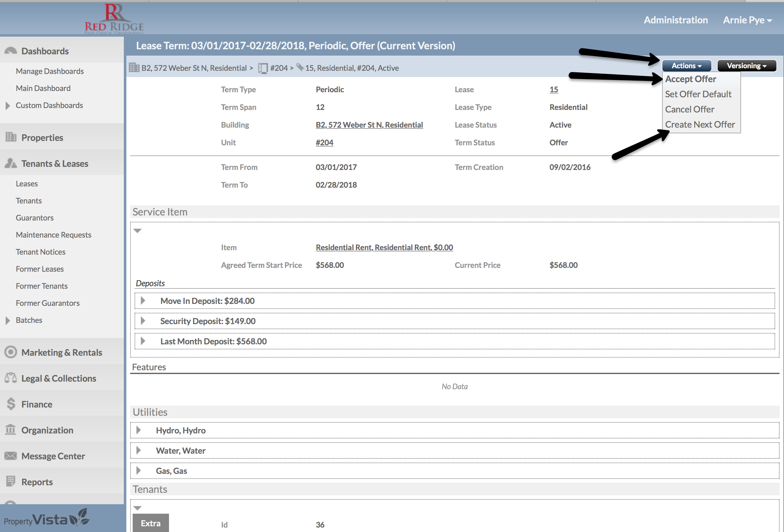Click the Properties building icon

(11, 137)
